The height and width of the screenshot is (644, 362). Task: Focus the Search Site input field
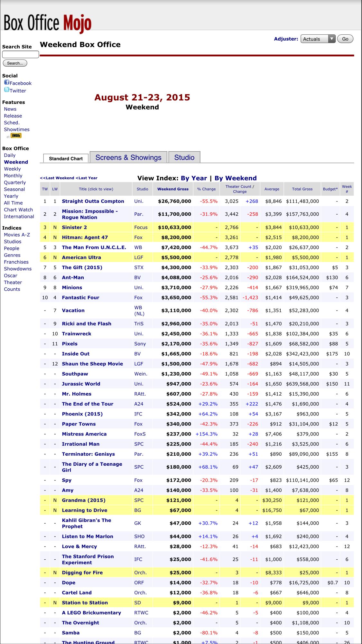(21, 54)
